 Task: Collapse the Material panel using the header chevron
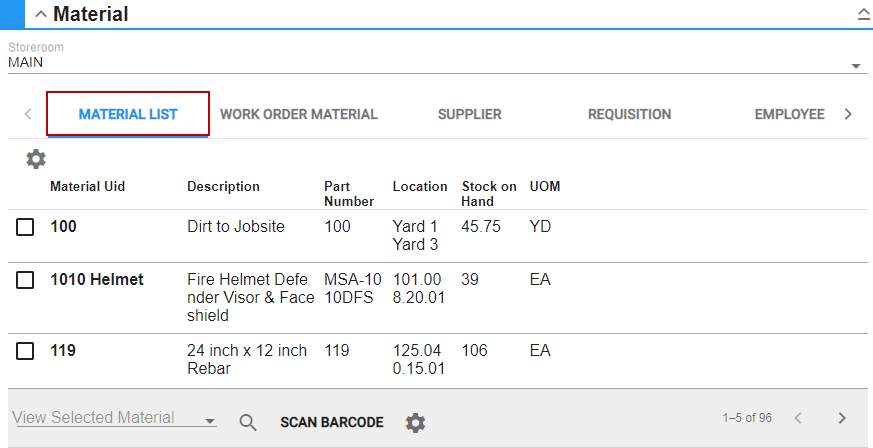pos(41,15)
